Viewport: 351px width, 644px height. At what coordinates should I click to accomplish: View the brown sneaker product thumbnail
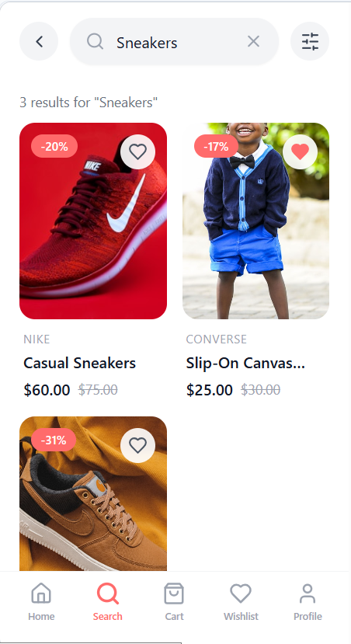[x=93, y=493]
